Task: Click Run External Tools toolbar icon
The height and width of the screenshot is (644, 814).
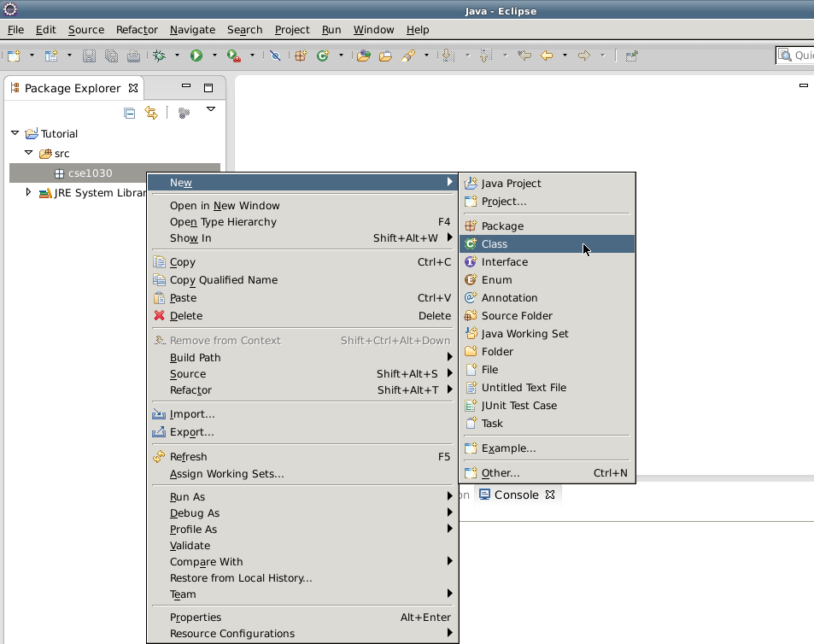Action: (x=234, y=56)
